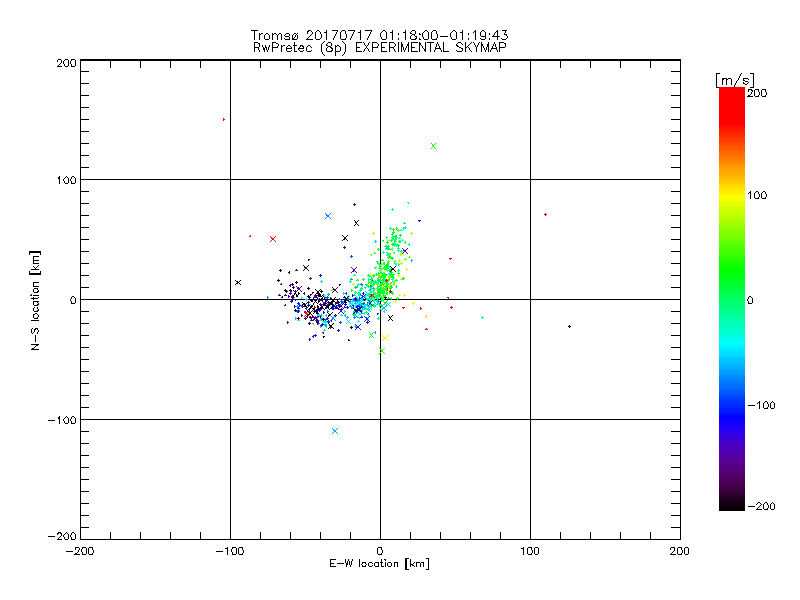Click the 200 label on the color bar

click(757, 93)
